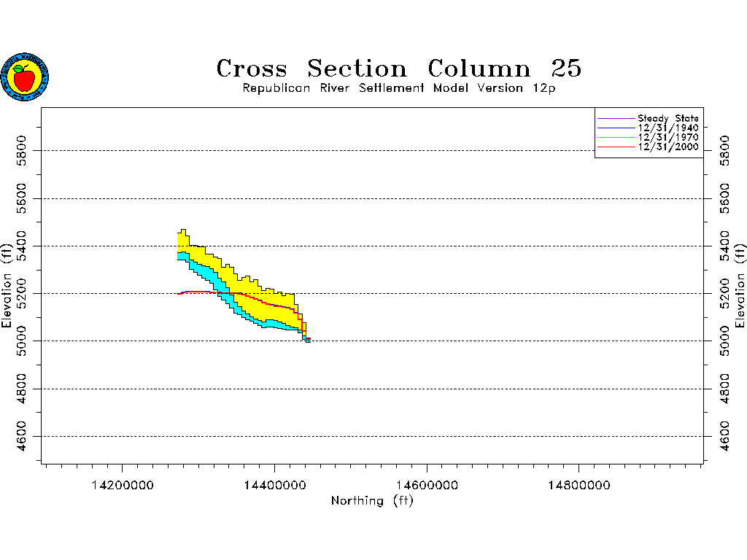747x560 pixels.
Task: Click the blue 12/31/1940 legend line
Action: point(616,128)
